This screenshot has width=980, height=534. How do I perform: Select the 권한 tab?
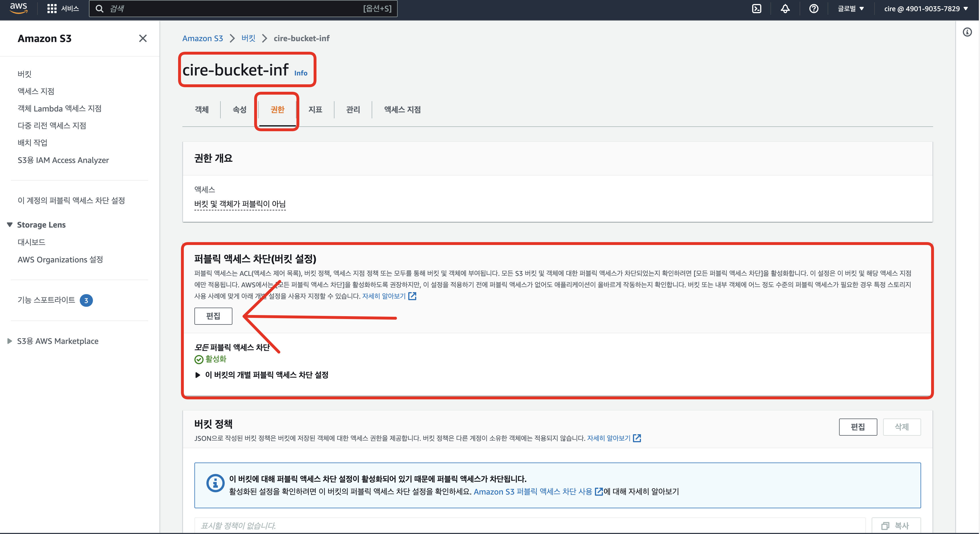pos(277,109)
